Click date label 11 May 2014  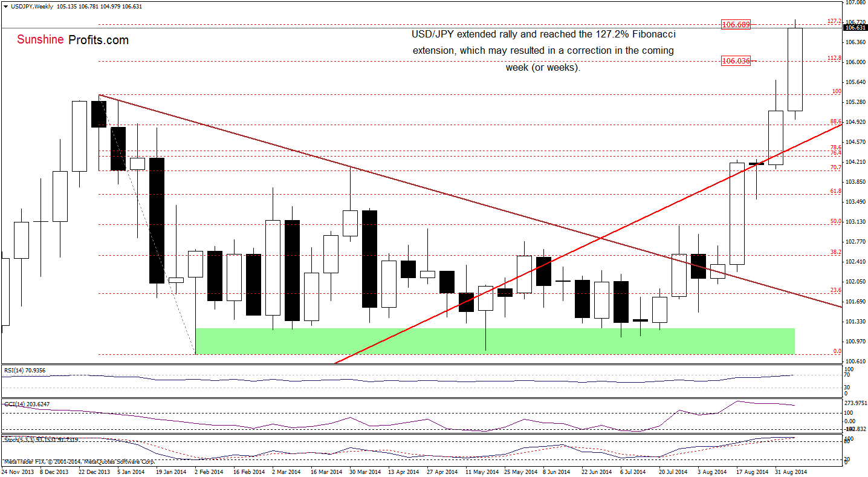tap(482, 472)
